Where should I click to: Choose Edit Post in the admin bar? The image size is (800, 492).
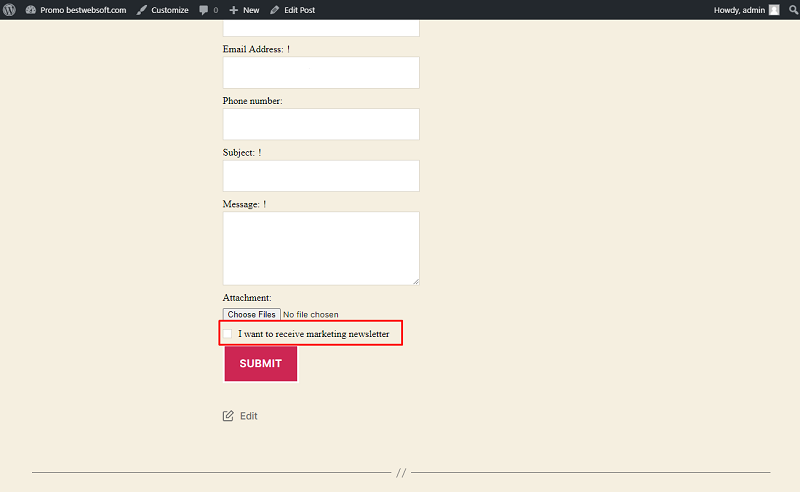click(293, 10)
